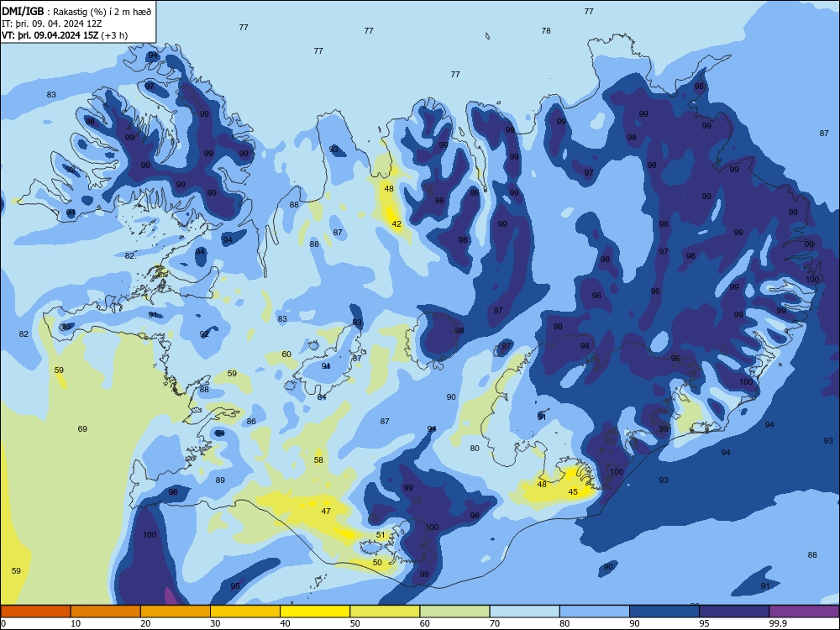Select the amber 20–30 legend swatch

click(x=176, y=612)
